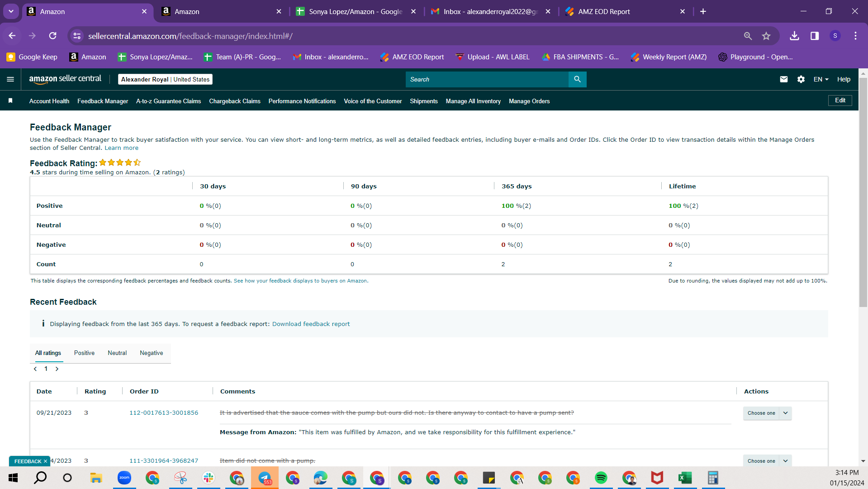Switch to the Neutral feedback tab
The width and height of the screenshot is (868, 489).
(117, 353)
